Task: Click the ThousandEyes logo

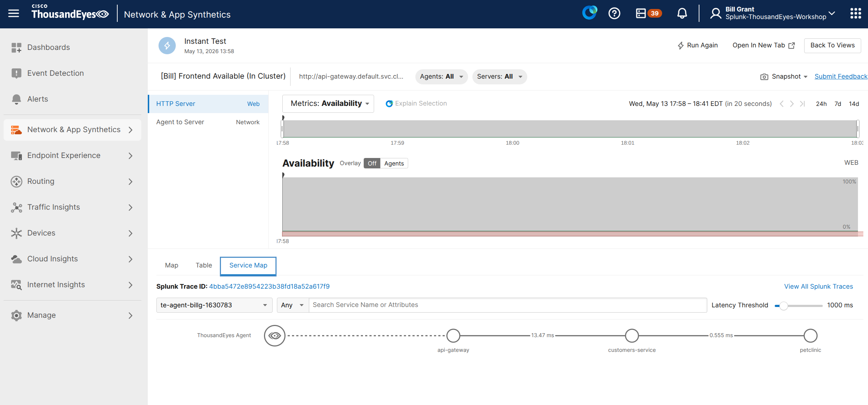Action: [70, 12]
